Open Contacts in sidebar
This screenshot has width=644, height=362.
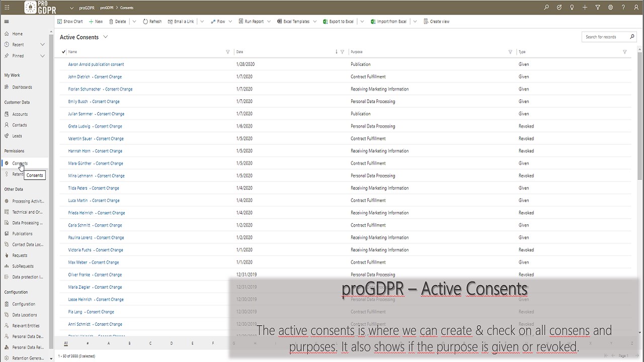point(20,125)
